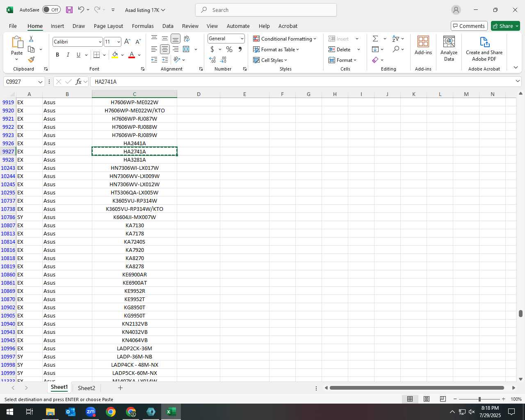Open Find and Select magnifier icon
The width and height of the screenshot is (525, 420).
tap(396, 49)
